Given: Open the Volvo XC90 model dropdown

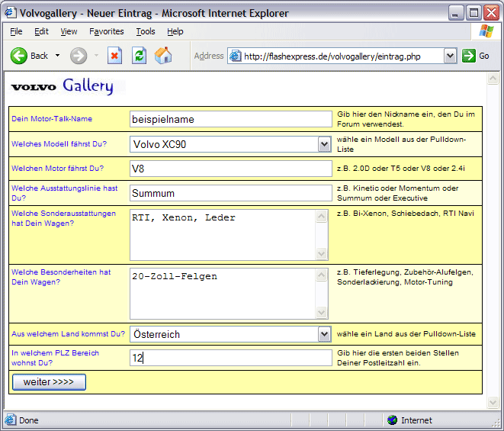Looking at the screenshot, I should point(324,144).
